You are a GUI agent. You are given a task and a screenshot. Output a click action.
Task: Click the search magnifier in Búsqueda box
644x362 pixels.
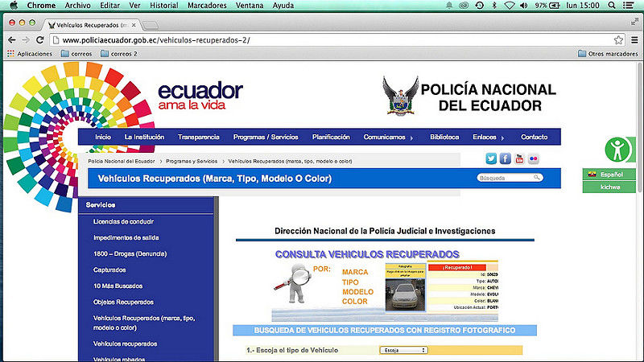536,177
